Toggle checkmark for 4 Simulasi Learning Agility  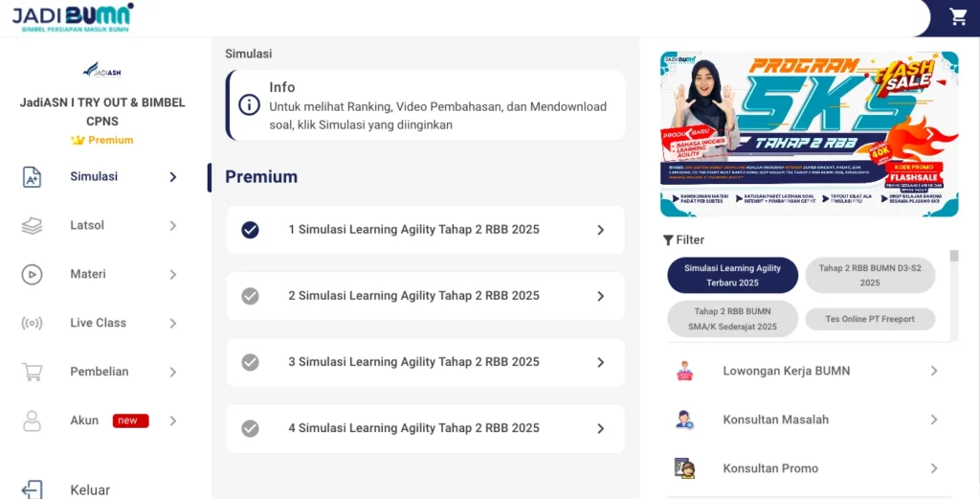[250, 429]
